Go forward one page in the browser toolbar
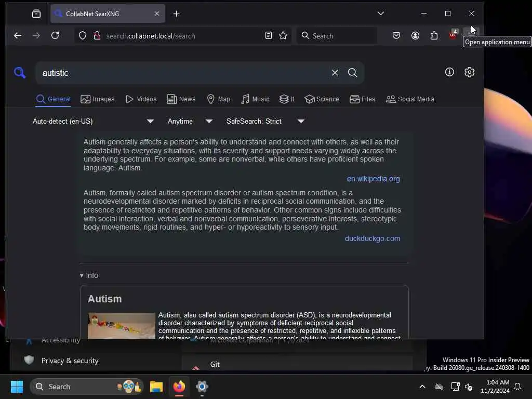 tap(36, 36)
